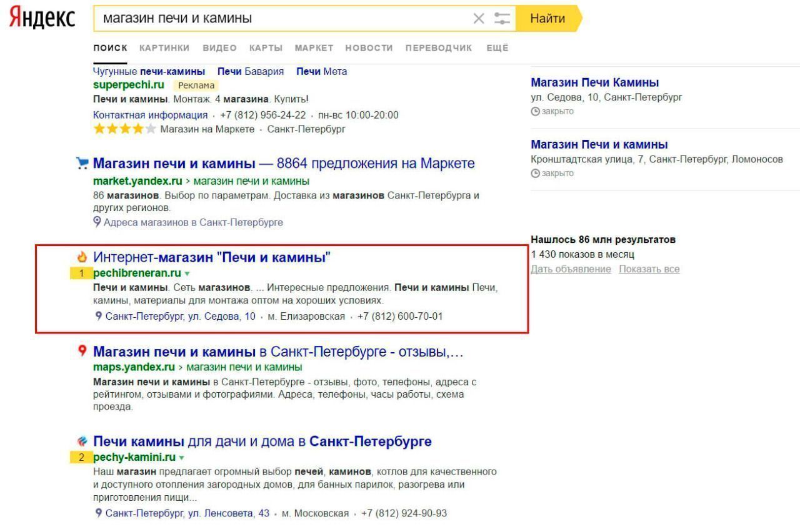Screen dimensions: 800x532
Task: Click the red map pin favicon
Action: click(x=82, y=352)
